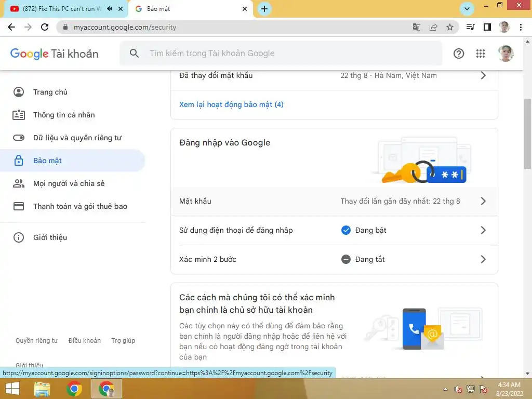Open the Sử dụng điện thoại để đăng nhập chevron

484,230
